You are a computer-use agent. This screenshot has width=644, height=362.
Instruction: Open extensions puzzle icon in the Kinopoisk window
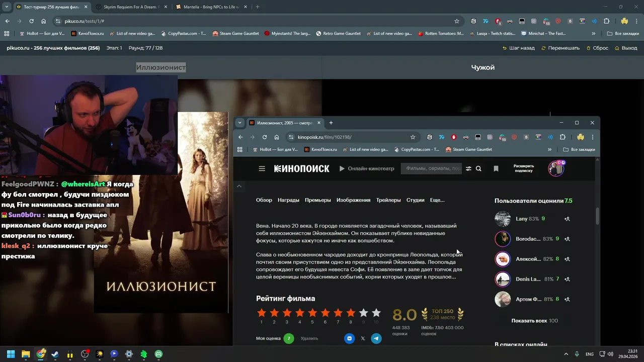[562, 137]
